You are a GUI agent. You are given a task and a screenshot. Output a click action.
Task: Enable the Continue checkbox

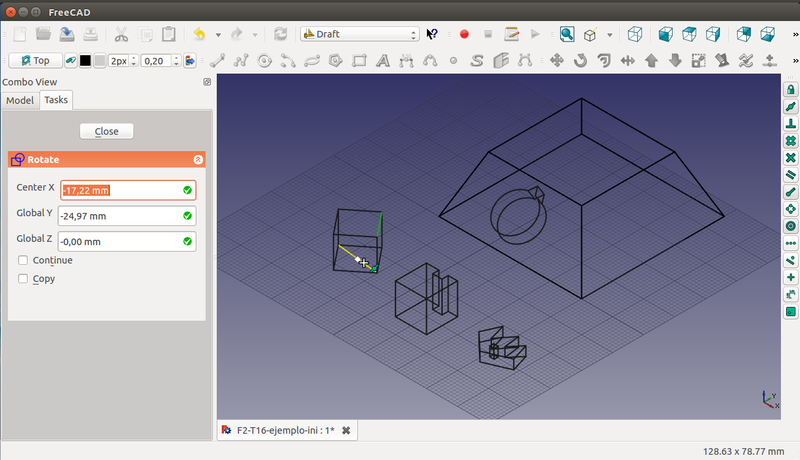click(23, 261)
